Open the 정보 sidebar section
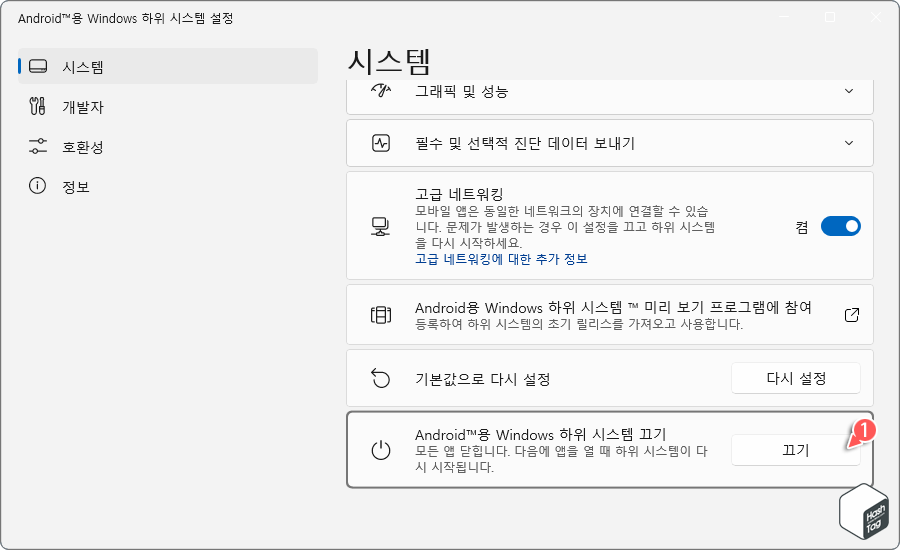 (x=168, y=187)
